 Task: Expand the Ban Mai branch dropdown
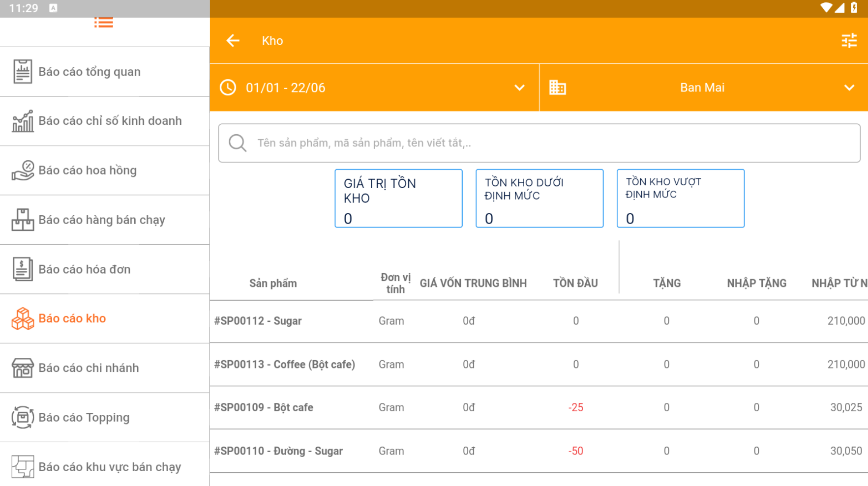tap(849, 88)
